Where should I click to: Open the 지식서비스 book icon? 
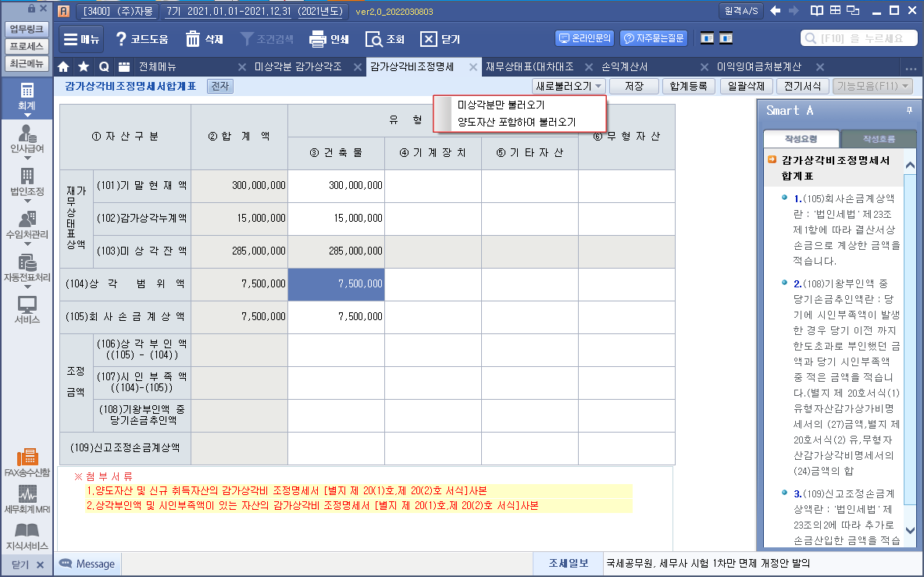(27, 536)
